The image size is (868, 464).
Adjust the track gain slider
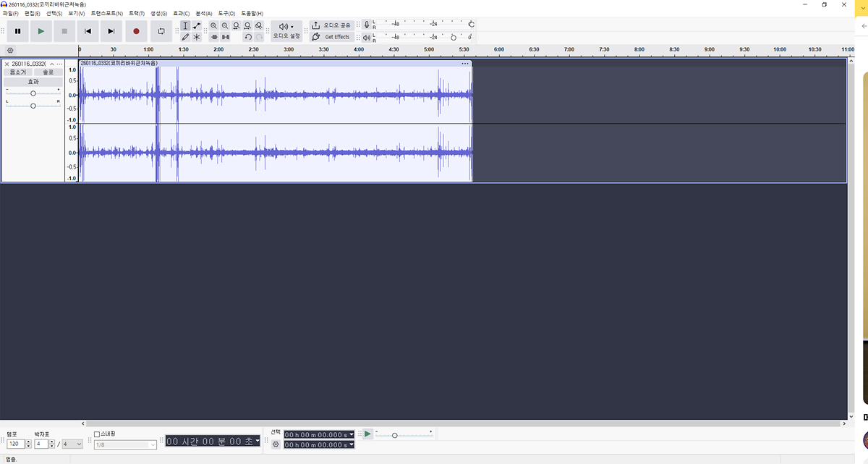[33, 93]
